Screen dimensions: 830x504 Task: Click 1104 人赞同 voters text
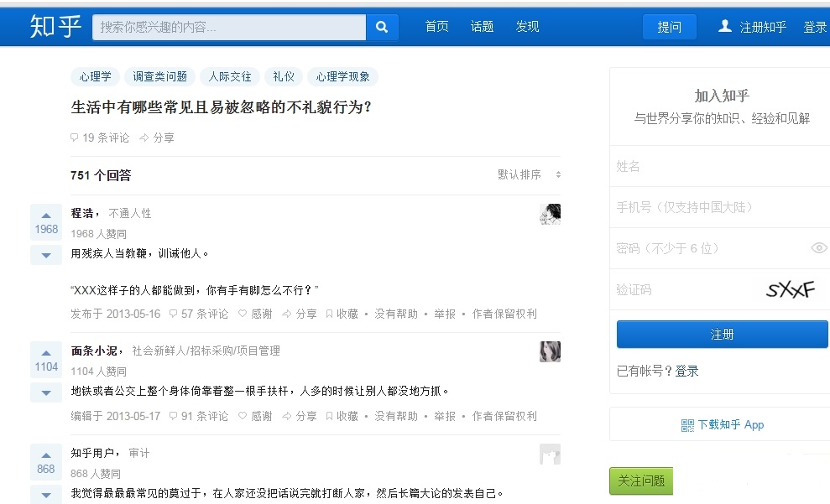[98, 372]
